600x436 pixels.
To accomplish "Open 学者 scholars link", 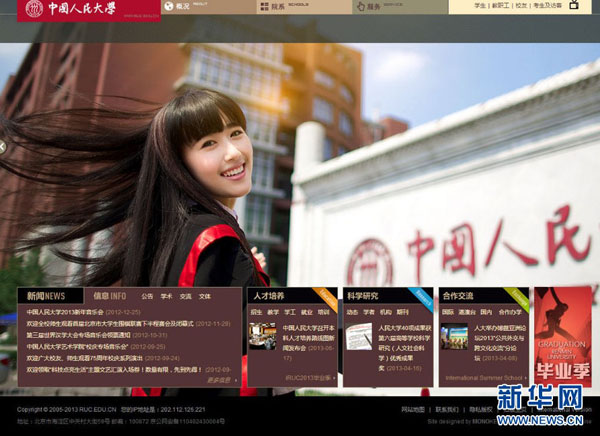I will click(x=369, y=312).
